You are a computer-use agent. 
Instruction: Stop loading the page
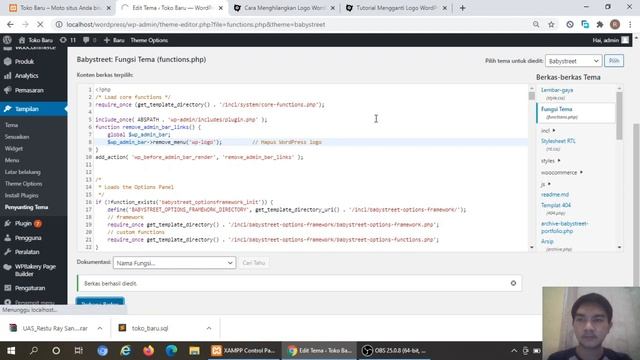pyautogui.click(x=40, y=24)
